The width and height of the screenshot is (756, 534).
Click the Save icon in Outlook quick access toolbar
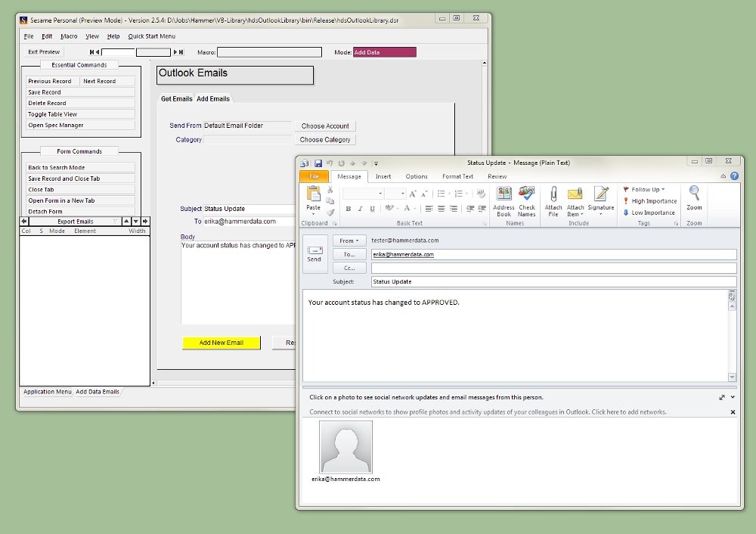point(318,163)
